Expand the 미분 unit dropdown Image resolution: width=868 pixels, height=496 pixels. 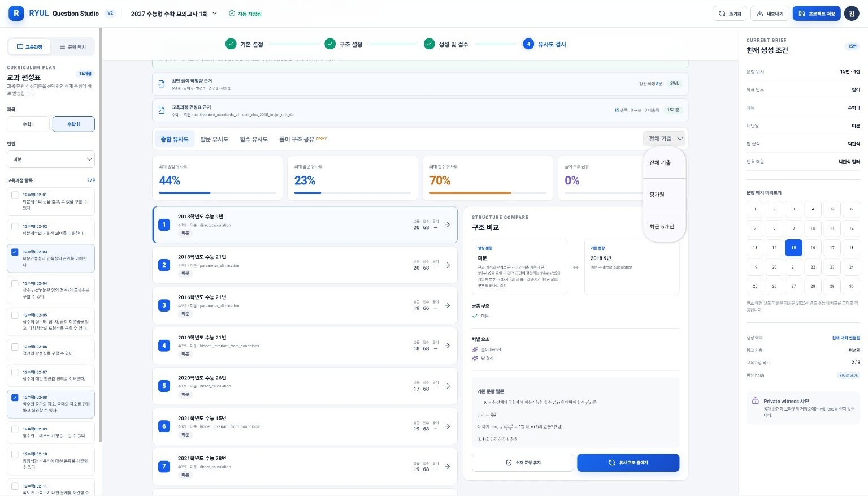click(51, 159)
